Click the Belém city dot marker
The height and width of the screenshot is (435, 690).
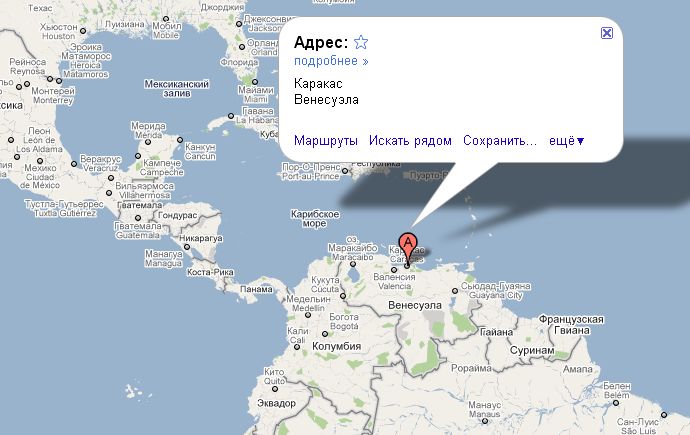tap(616, 403)
